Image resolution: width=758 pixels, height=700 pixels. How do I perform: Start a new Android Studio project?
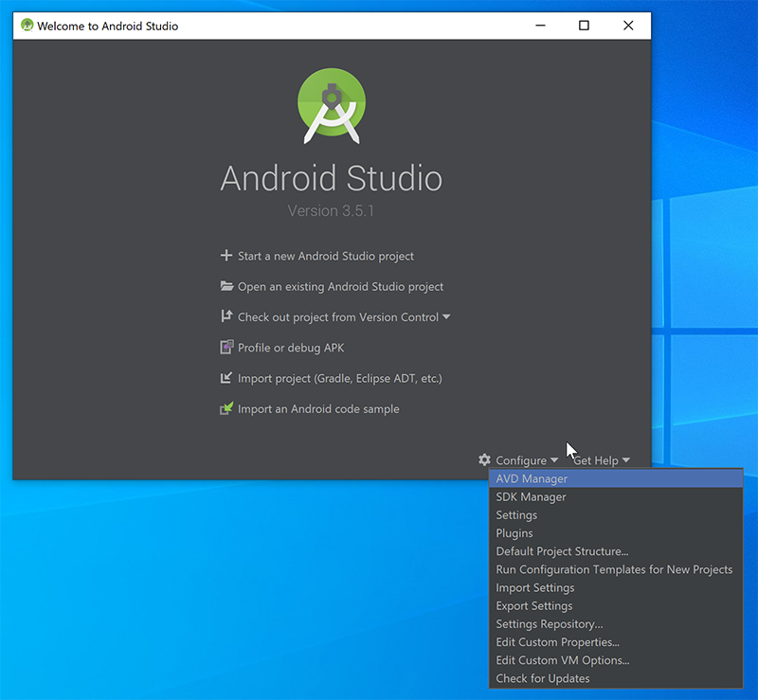(326, 256)
